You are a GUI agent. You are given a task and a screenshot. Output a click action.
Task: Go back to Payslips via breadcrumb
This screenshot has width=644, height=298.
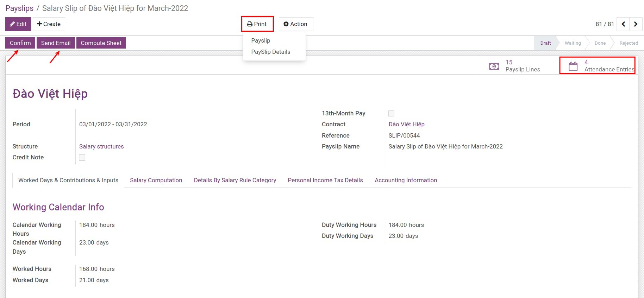pos(19,8)
